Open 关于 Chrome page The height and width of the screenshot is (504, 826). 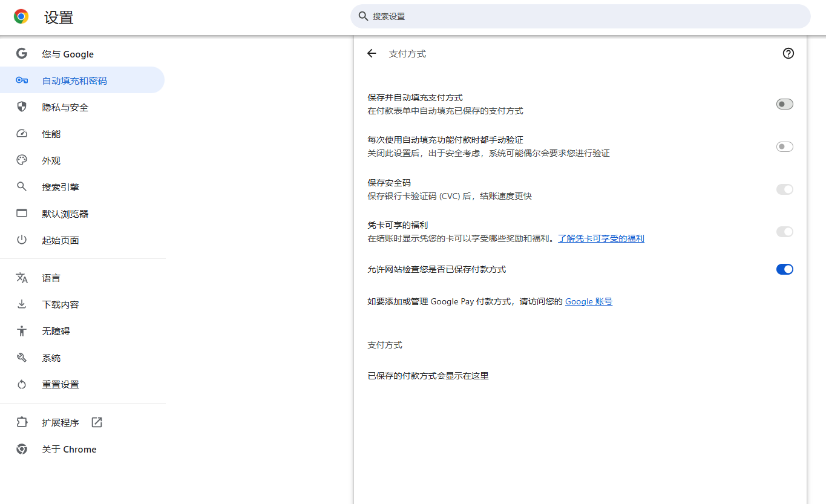(82, 449)
